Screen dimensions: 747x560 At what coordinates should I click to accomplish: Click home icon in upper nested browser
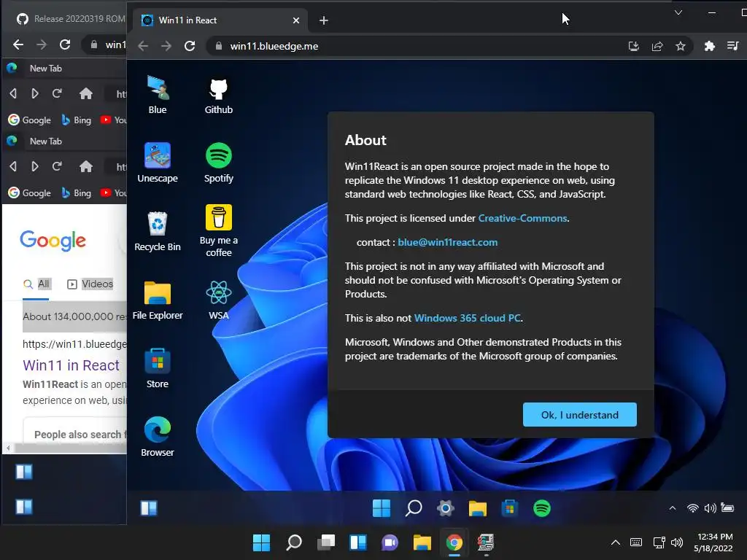click(86, 94)
